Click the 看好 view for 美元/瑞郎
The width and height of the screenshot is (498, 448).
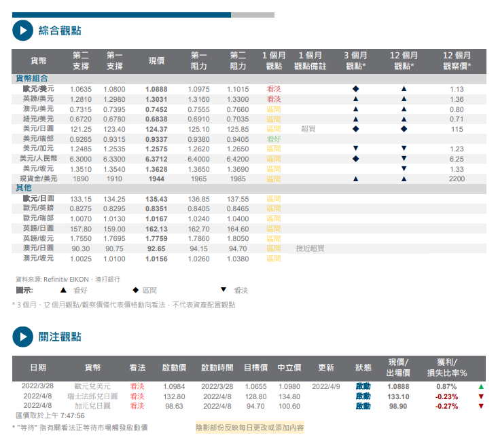(274, 138)
